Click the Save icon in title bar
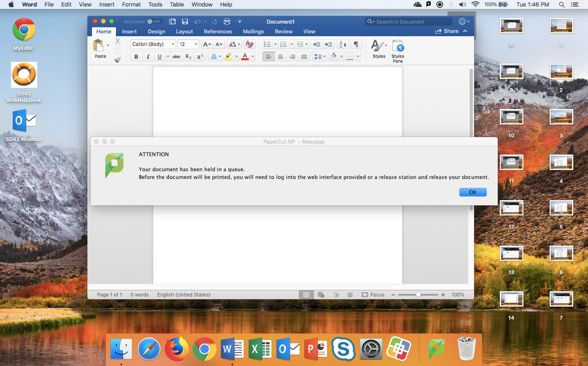Screen dimensions: 588x366 185,22
